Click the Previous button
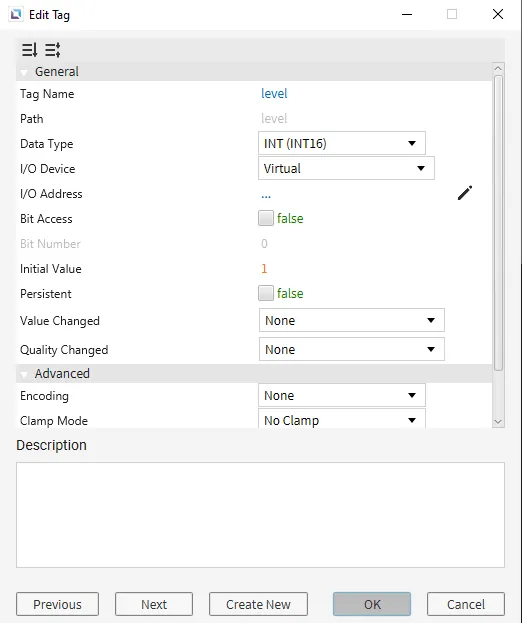The image size is (522, 623). click(x=57, y=604)
